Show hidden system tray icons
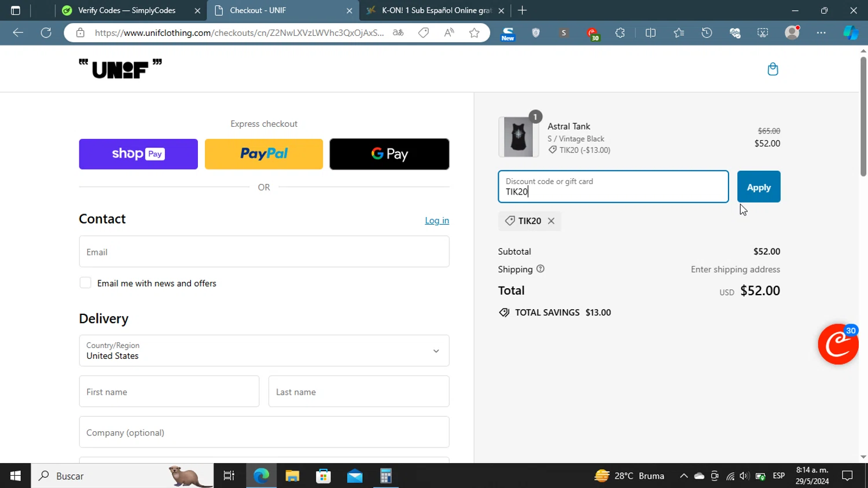The height and width of the screenshot is (488, 868). click(x=683, y=476)
